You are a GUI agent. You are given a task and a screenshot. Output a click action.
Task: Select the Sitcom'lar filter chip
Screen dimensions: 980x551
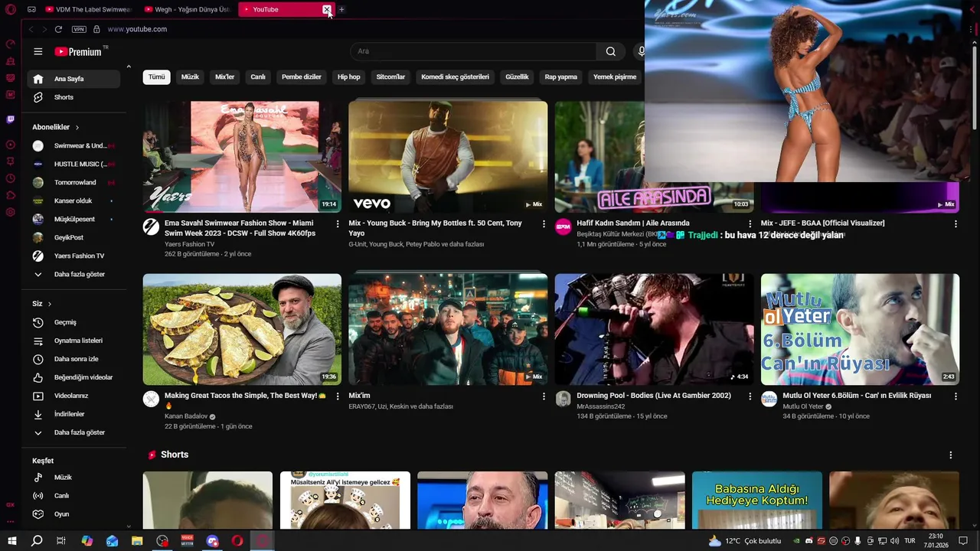(390, 77)
